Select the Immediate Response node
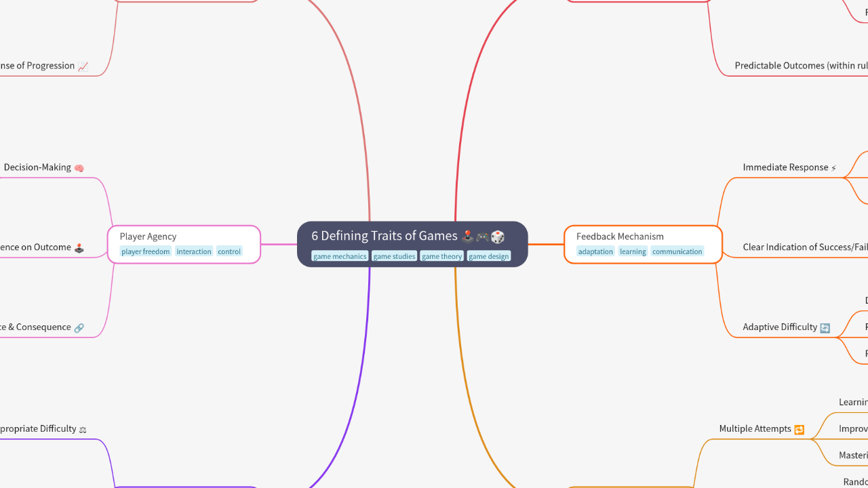Image resolution: width=868 pixels, height=488 pixels. click(790, 167)
